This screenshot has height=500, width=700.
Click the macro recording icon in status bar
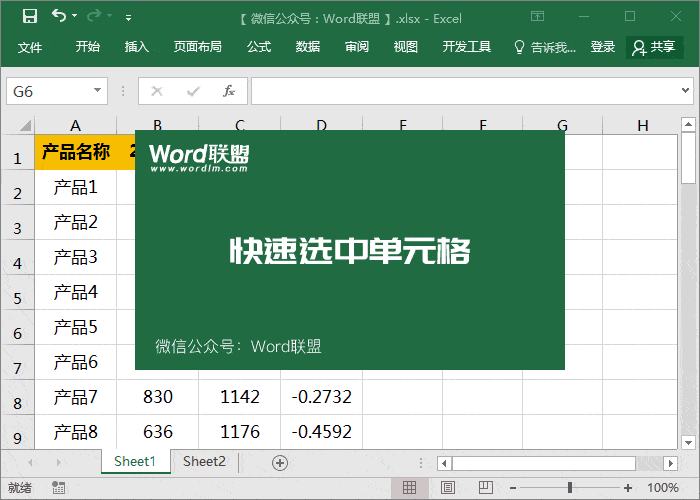point(58,488)
